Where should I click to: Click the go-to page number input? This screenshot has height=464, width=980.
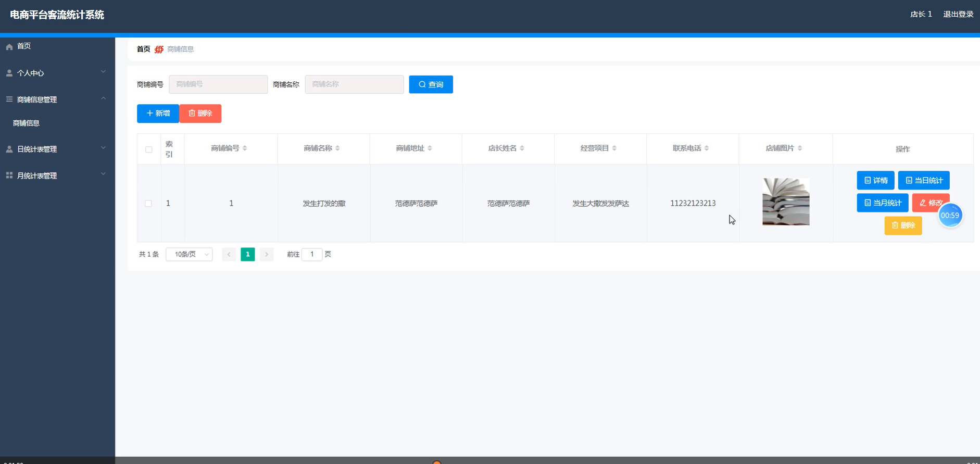coord(312,254)
